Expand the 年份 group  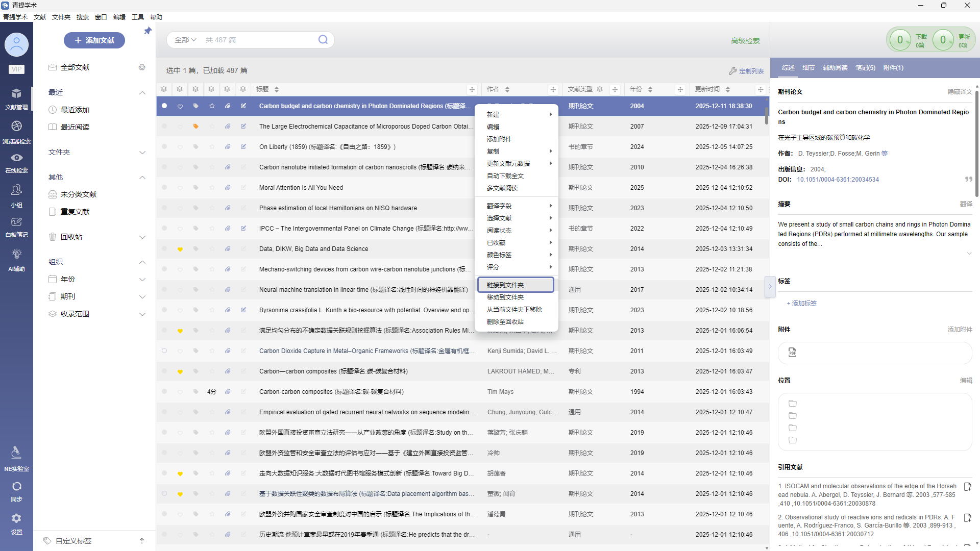click(x=142, y=280)
